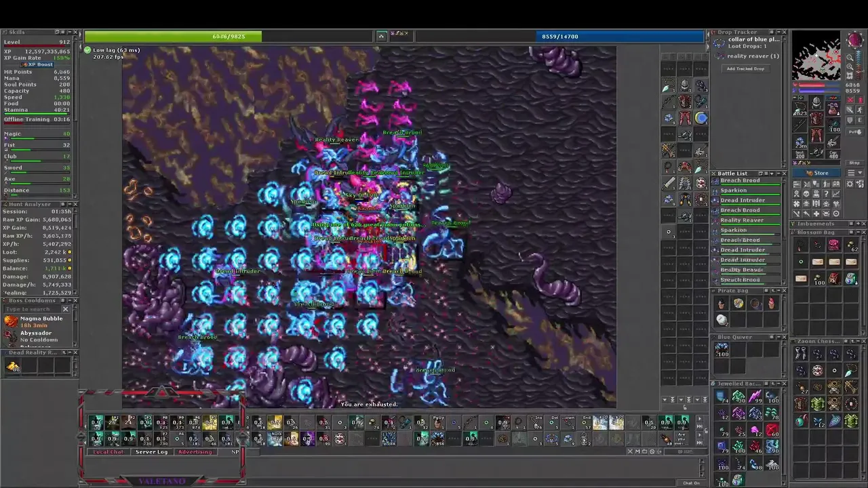
Task: Minimize the Boss Cooldowns panel
Action: 70,300
